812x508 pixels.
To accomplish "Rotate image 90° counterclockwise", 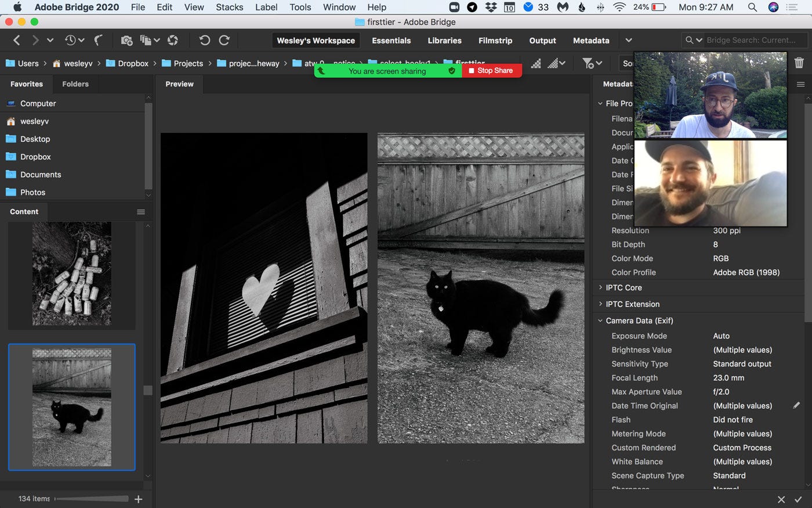I will [x=204, y=40].
